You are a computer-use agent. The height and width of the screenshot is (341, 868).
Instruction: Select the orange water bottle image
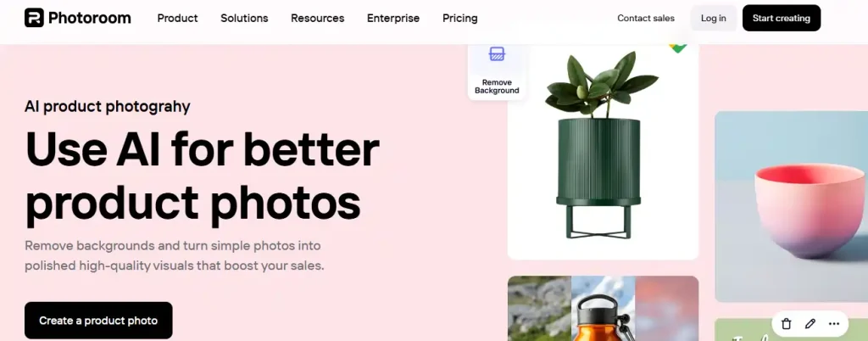point(603,308)
